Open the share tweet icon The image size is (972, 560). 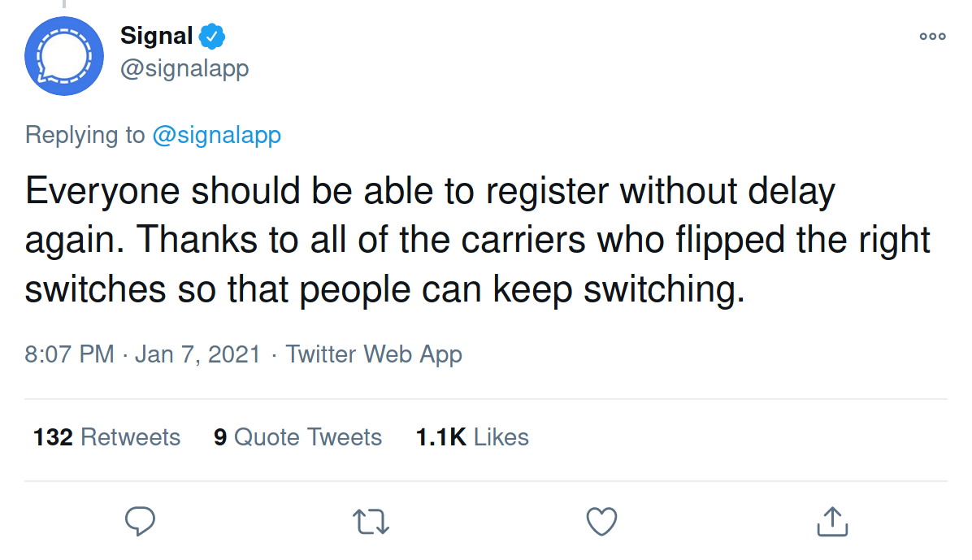832,521
